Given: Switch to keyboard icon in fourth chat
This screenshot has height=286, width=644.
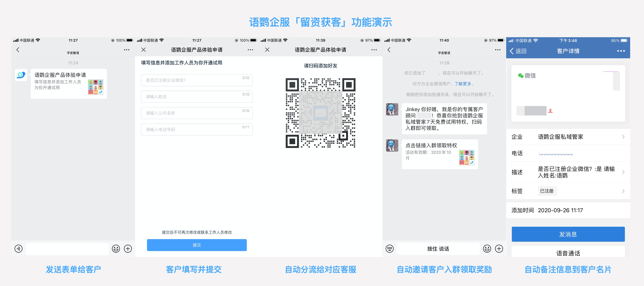Looking at the screenshot, I should (x=389, y=249).
